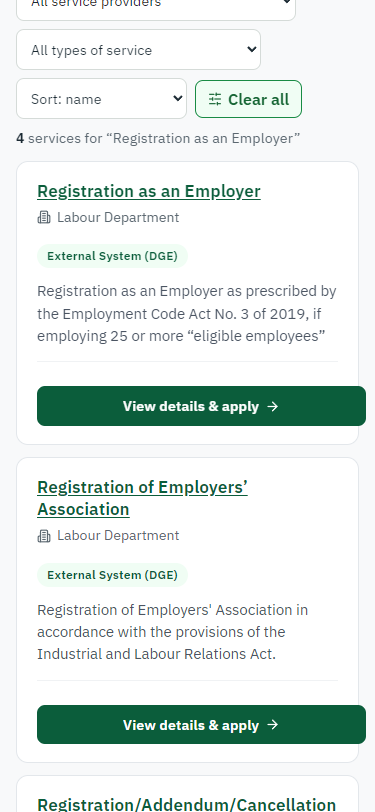
Task: Click External System (DGE) tag on second card
Action: [x=112, y=575]
